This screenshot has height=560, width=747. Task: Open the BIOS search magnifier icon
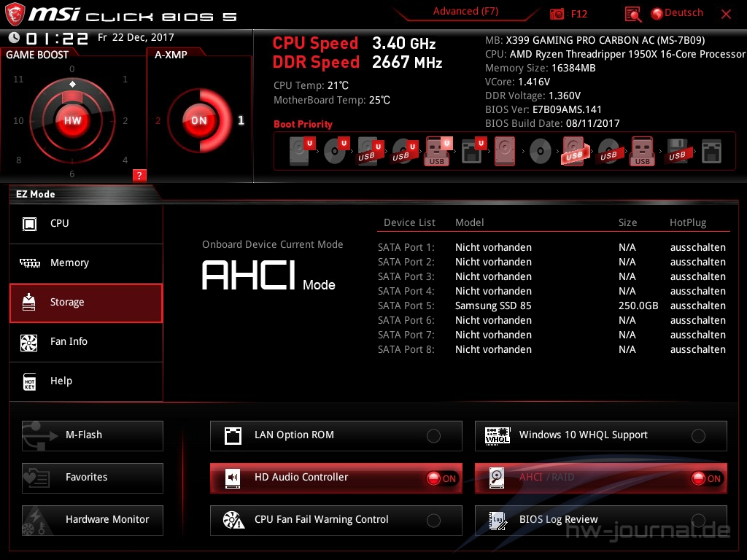pyautogui.click(x=632, y=15)
